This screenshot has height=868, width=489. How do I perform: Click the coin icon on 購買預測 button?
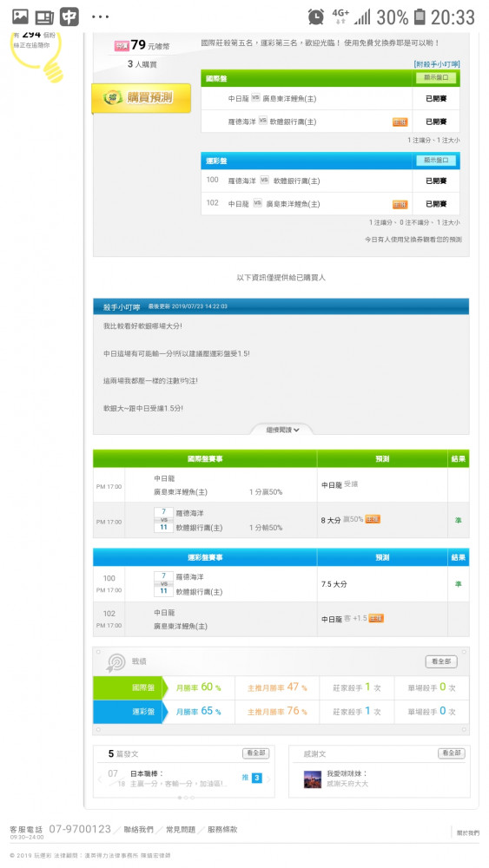coord(112,98)
